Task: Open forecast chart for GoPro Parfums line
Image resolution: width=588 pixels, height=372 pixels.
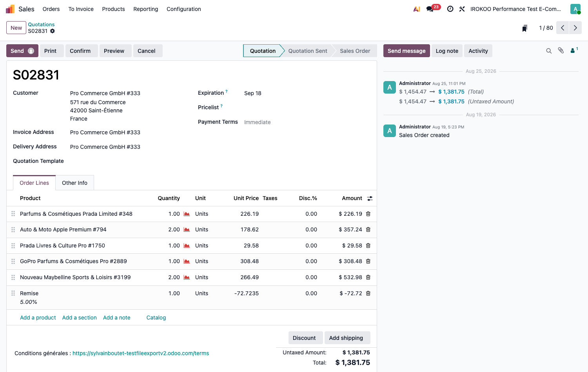Action: pyautogui.click(x=187, y=261)
